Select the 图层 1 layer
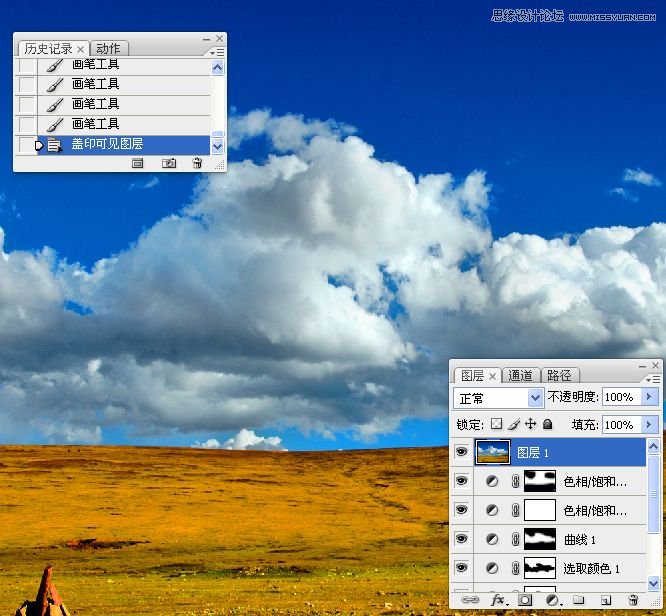The height and width of the screenshot is (616, 666). pos(561,452)
